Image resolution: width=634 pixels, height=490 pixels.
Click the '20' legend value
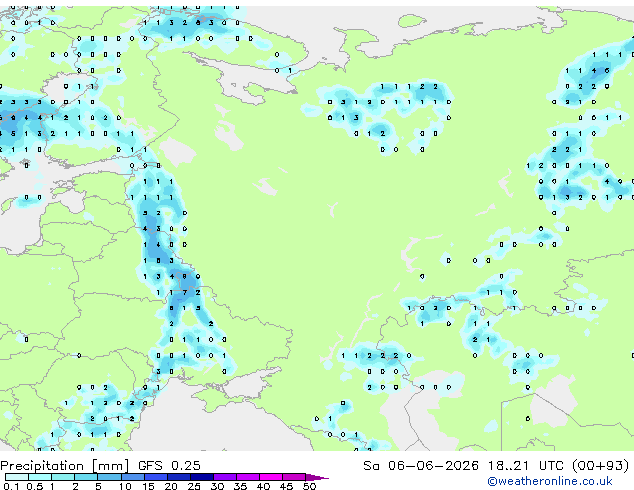[171, 486]
